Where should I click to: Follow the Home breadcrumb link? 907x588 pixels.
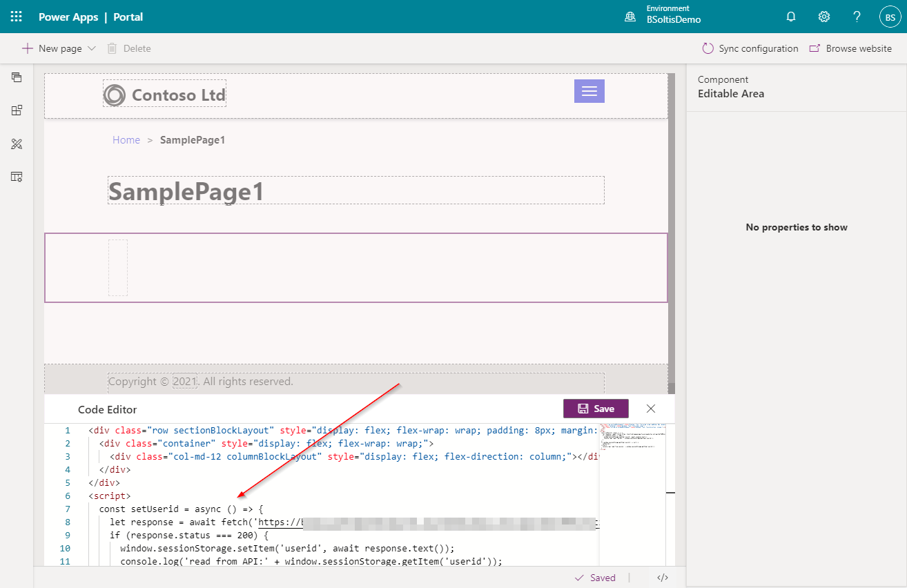click(126, 140)
